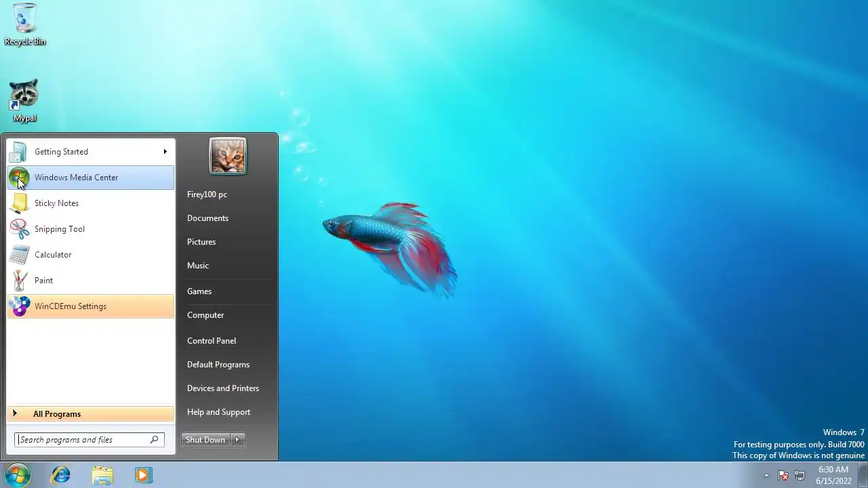Click the Start orb button

pos(18,475)
